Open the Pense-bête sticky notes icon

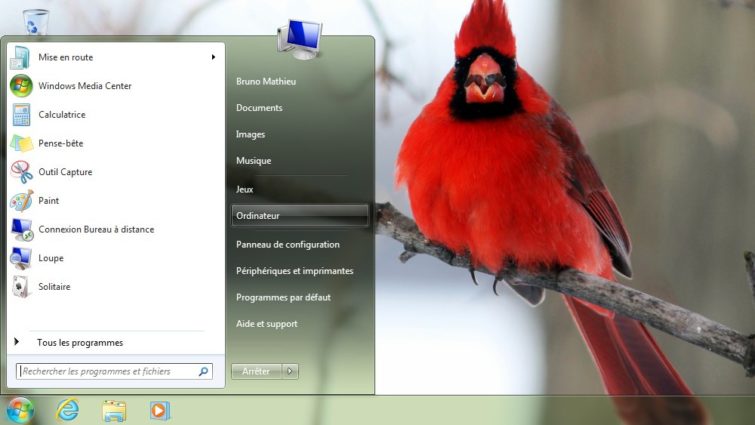point(21,143)
